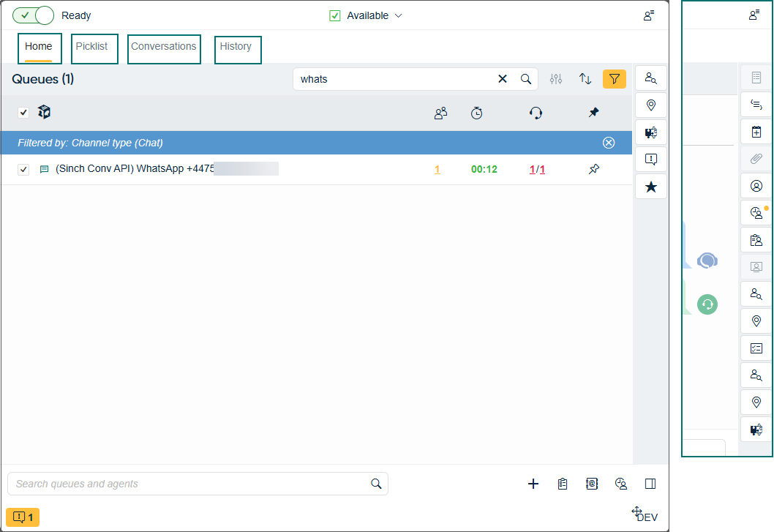Click the sort arrows icon beside filter

click(x=585, y=79)
